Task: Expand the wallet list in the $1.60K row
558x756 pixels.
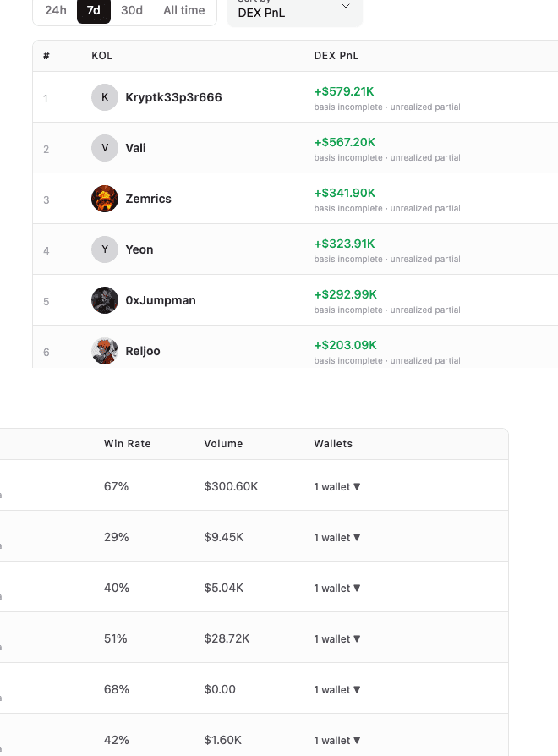Action: tap(336, 741)
